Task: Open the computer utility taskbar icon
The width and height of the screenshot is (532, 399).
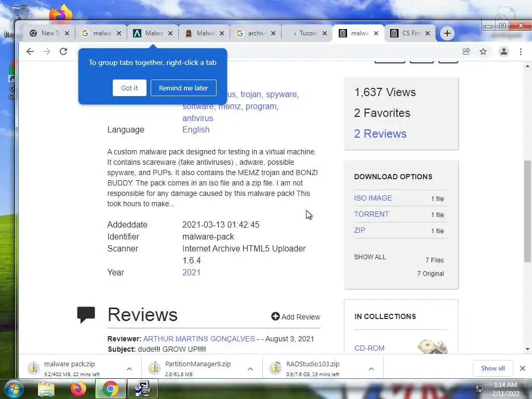Action: [x=143, y=389]
